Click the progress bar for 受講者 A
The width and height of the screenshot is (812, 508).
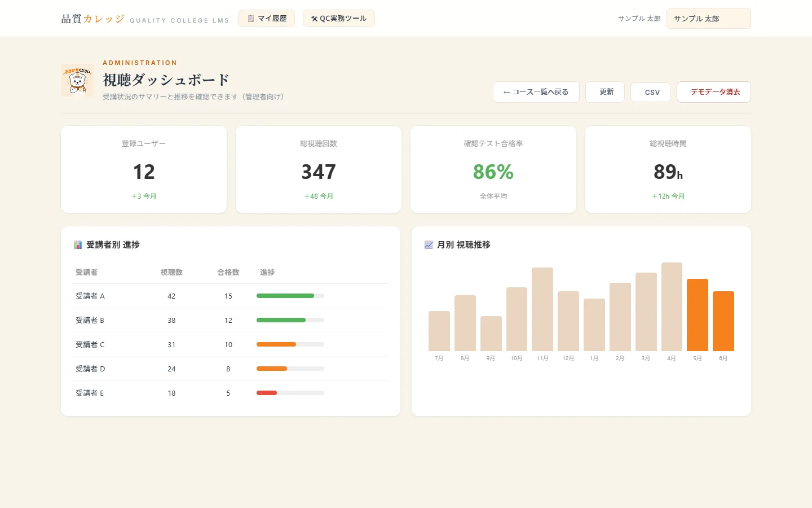pyautogui.click(x=290, y=296)
